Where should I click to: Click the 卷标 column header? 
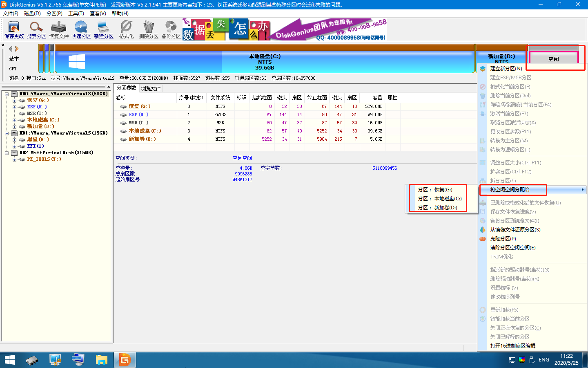(145, 98)
